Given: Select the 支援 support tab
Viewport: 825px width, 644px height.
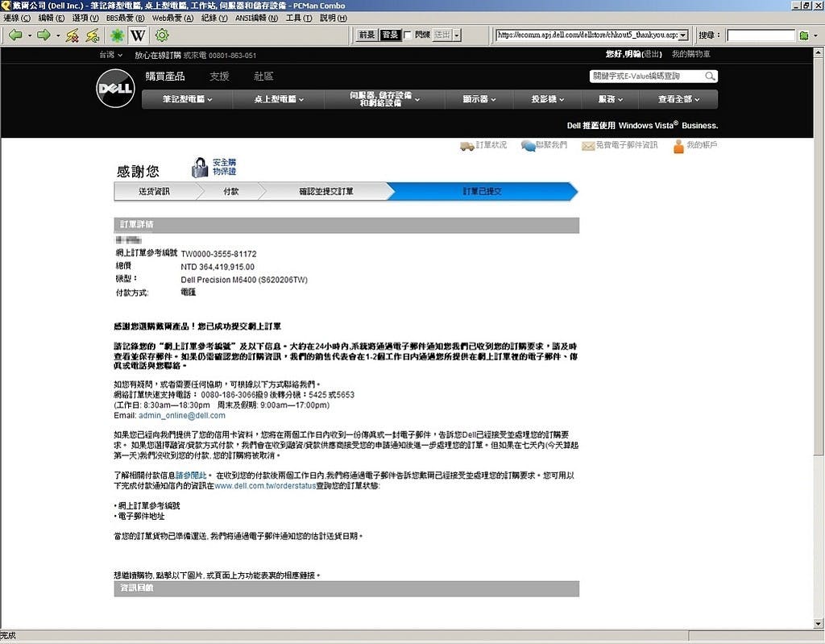Looking at the screenshot, I should point(219,77).
